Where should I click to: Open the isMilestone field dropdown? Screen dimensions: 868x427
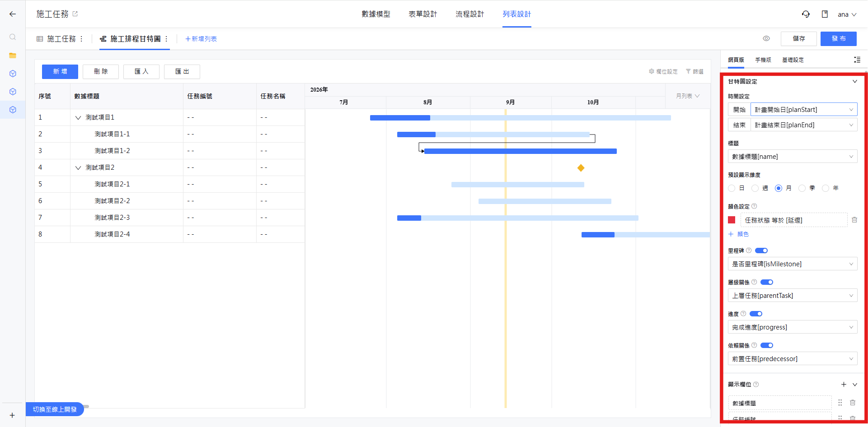pos(793,264)
